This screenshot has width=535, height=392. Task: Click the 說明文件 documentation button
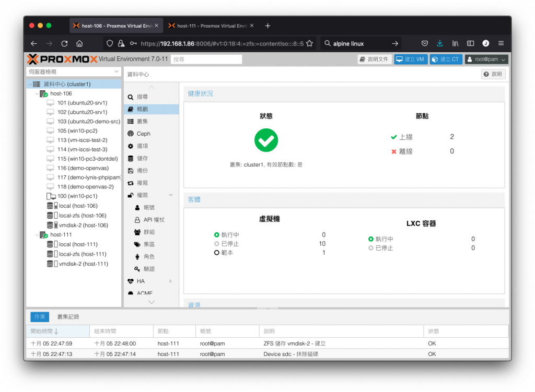click(374, 60)
